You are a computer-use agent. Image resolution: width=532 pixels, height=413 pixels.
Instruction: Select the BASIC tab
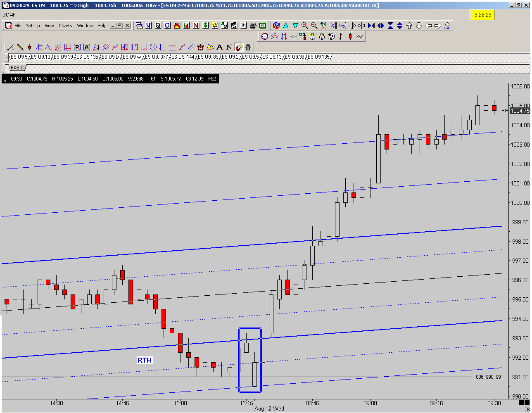(x=17, y=67)
